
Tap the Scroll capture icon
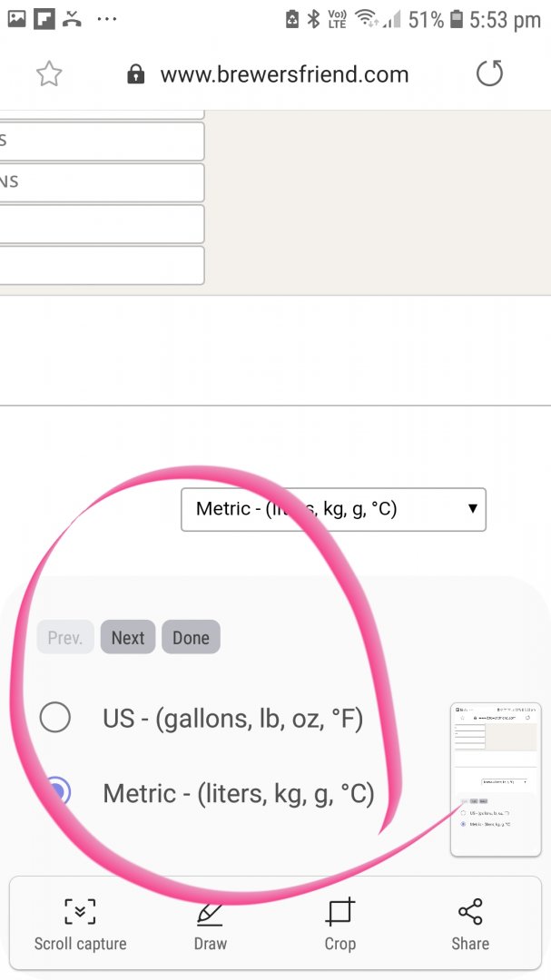point(80,911)
